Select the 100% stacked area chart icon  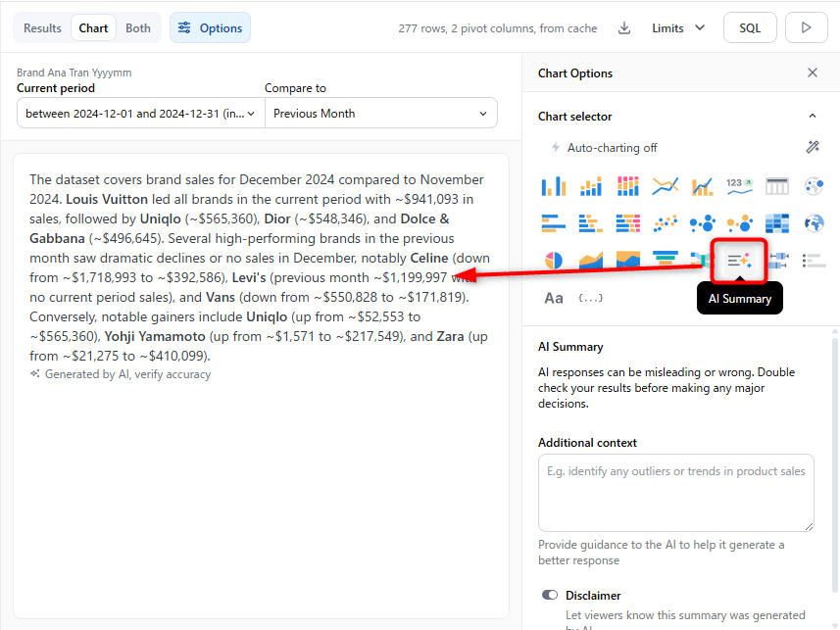(x=628, y=261)
